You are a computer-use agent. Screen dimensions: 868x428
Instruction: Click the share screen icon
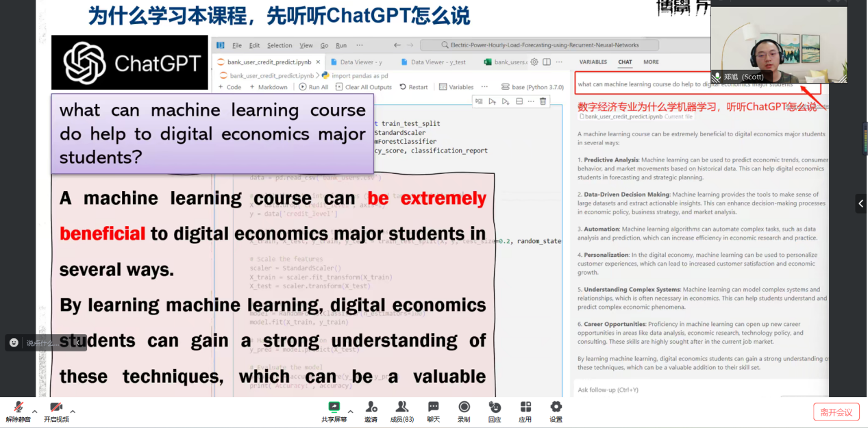click(334, 407)
